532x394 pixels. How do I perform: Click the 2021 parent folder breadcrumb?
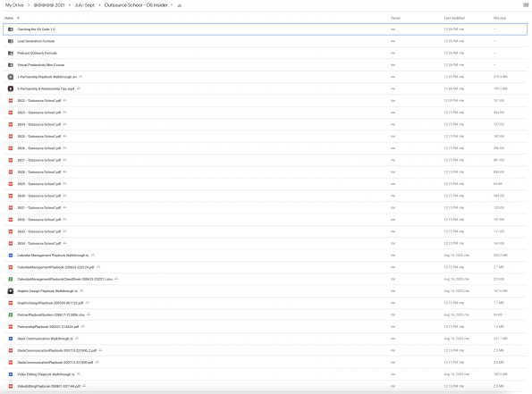49,5
